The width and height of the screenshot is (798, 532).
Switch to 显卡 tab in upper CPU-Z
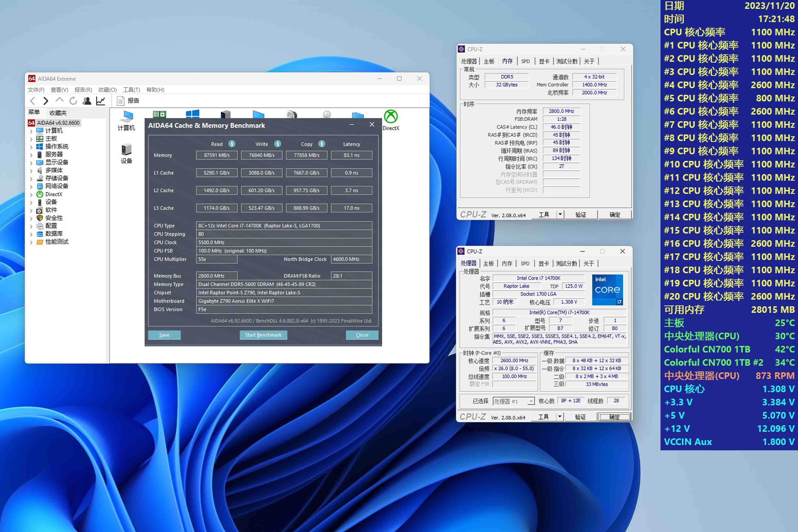point(544,61)
